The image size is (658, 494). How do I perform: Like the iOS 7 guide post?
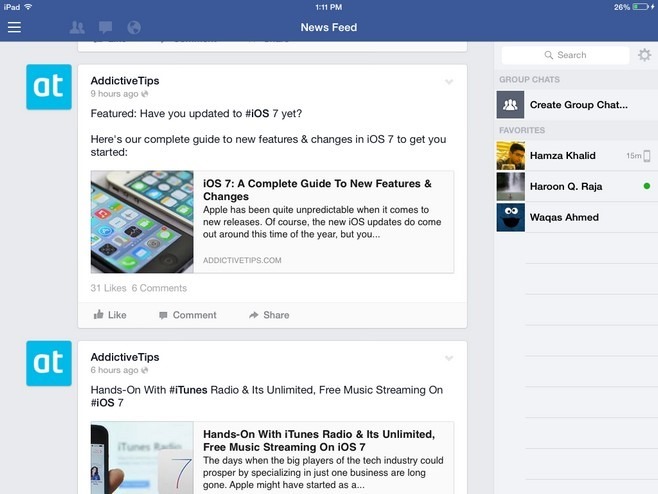pyautogui.click(x=110, y=315)
